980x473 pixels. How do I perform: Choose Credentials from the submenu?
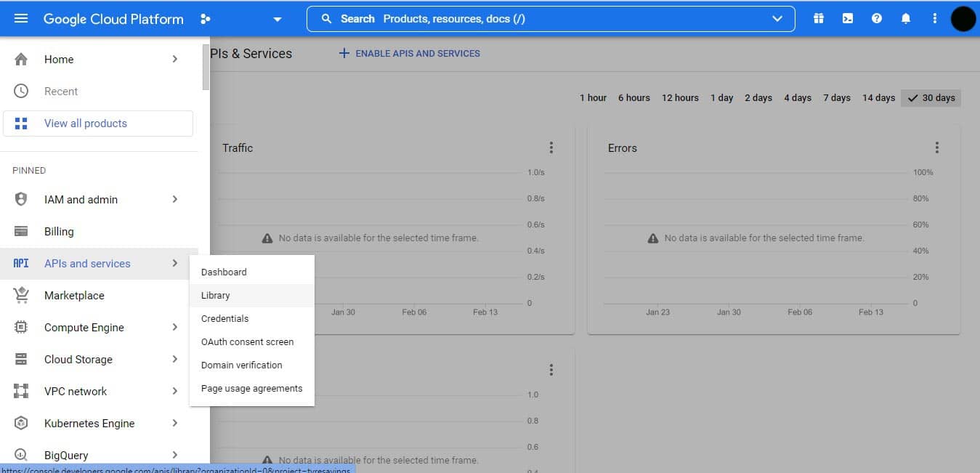click(251, 319)
